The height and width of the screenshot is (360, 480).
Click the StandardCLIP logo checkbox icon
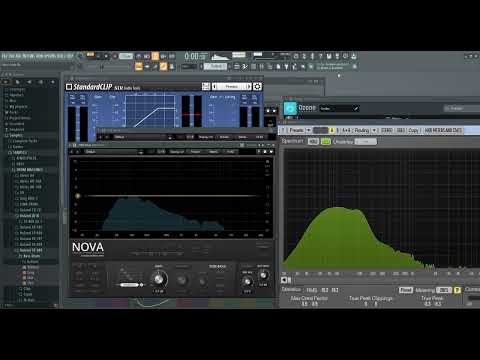69,87
